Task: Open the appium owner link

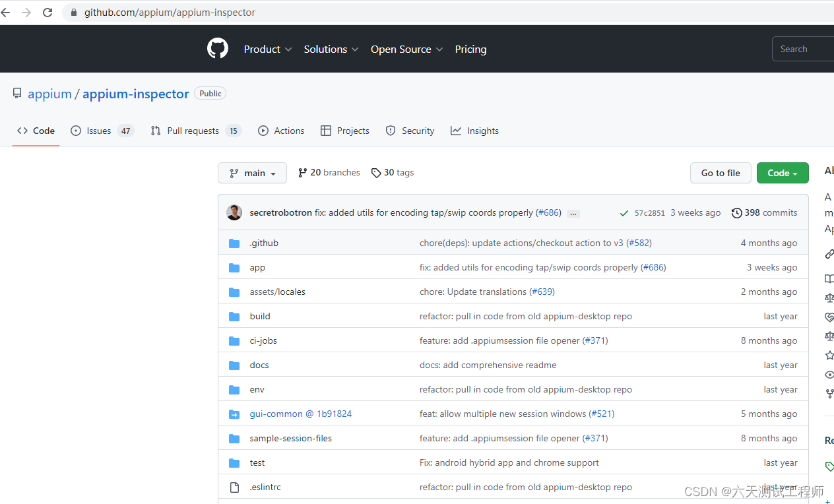Action: (49, 94)
